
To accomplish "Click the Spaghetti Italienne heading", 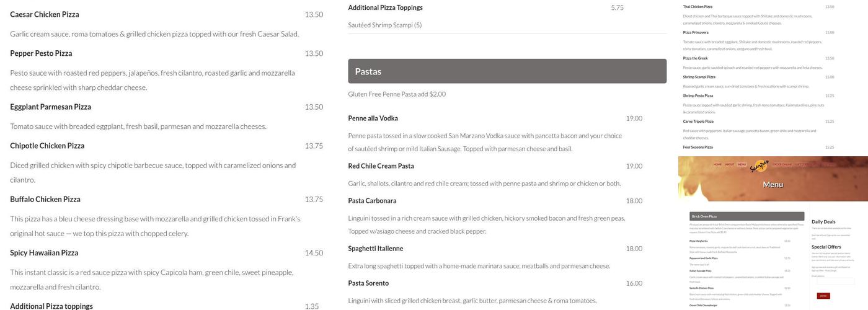I will pyautogui.click(x=375, y=249).
